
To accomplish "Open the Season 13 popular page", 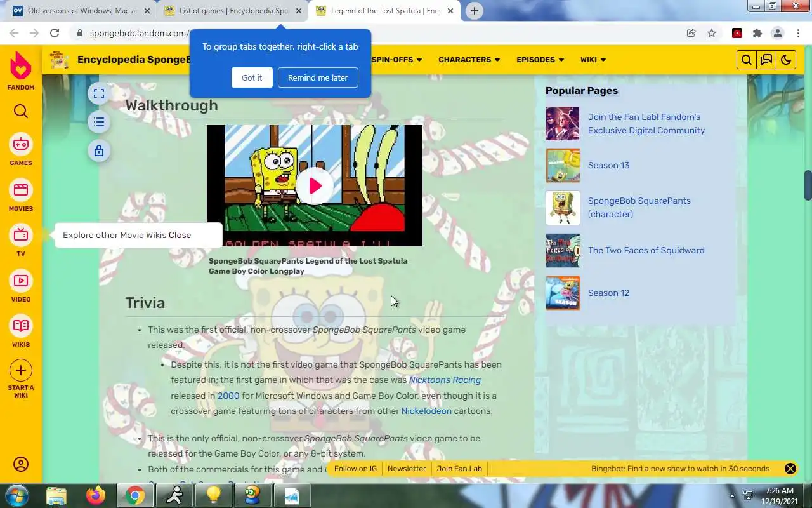I will (608, 165).
